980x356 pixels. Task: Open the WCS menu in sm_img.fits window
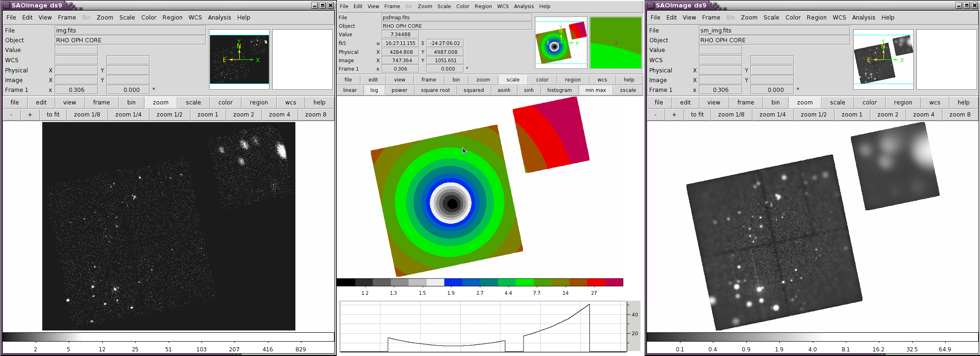tap(839, 18)
